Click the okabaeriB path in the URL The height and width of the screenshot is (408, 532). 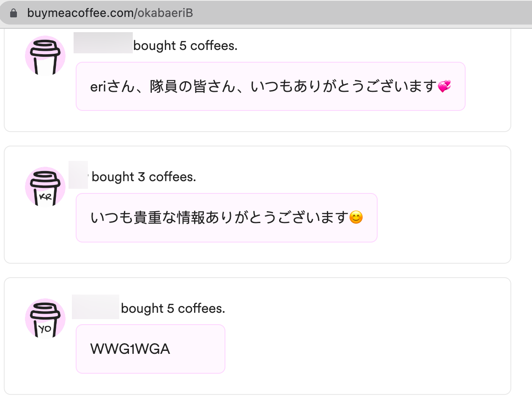(x=165, y=13)
